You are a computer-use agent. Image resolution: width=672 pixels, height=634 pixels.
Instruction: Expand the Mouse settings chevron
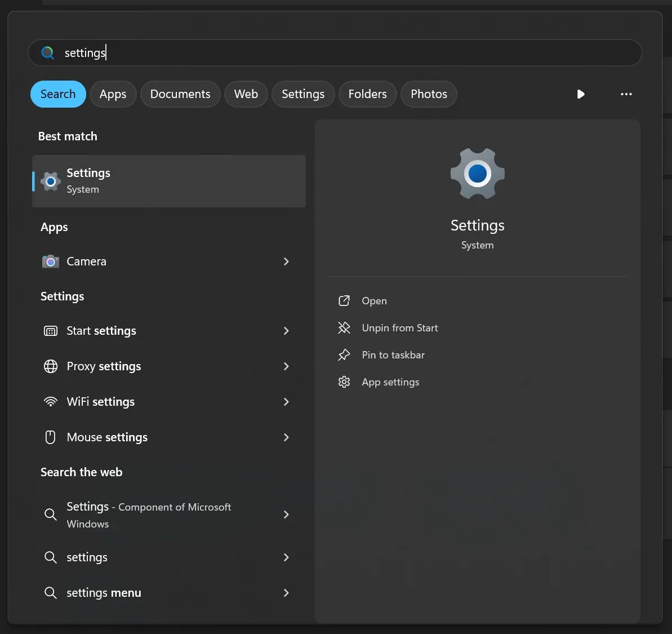coord(286,437)
